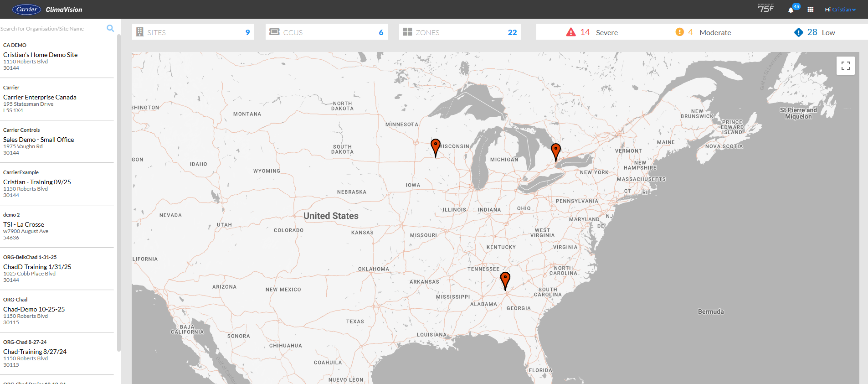
Task: Click the site list scrollbar
Action: [119, 192]
